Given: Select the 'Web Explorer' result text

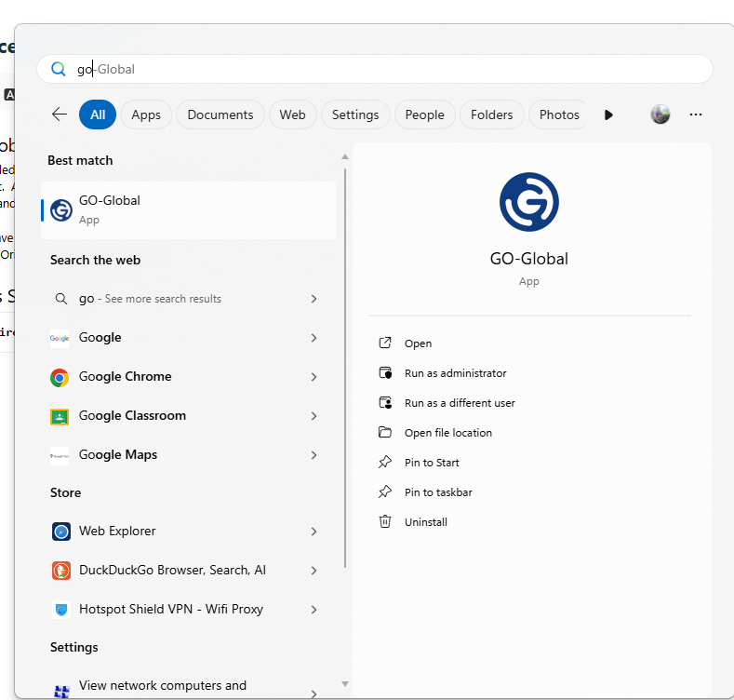Looking at the screenshot, I should (117, 531).
